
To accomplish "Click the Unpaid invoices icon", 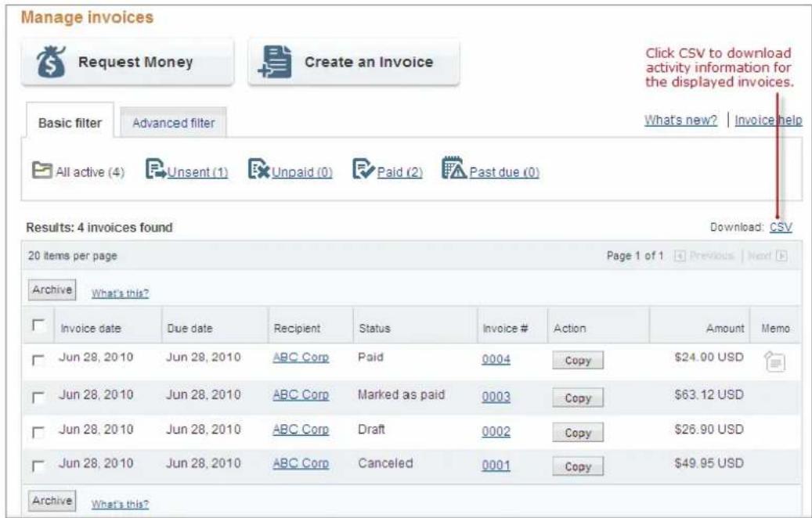I will click(x=259, y=169).
